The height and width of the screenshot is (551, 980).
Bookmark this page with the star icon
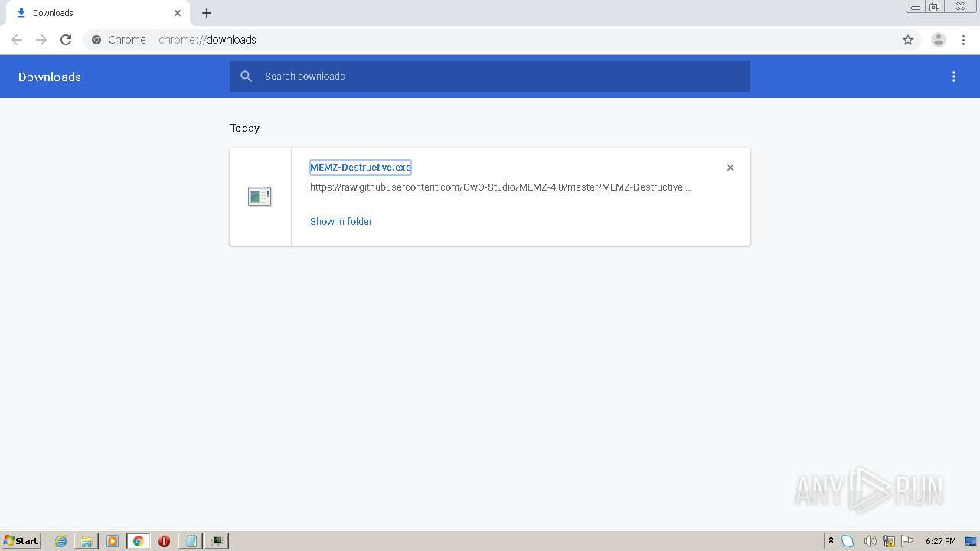click(908, 40)
